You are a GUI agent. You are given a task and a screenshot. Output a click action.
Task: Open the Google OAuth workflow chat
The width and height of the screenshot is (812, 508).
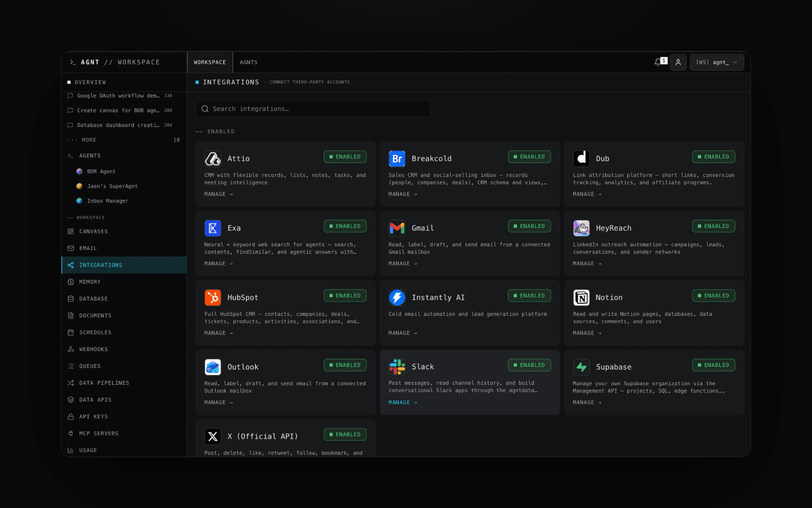124,96
